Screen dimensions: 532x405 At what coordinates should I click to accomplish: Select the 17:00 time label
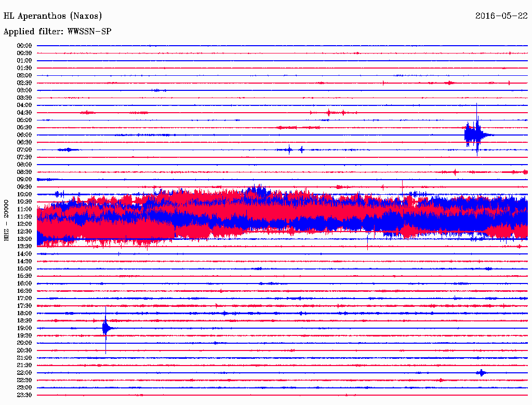24,299
